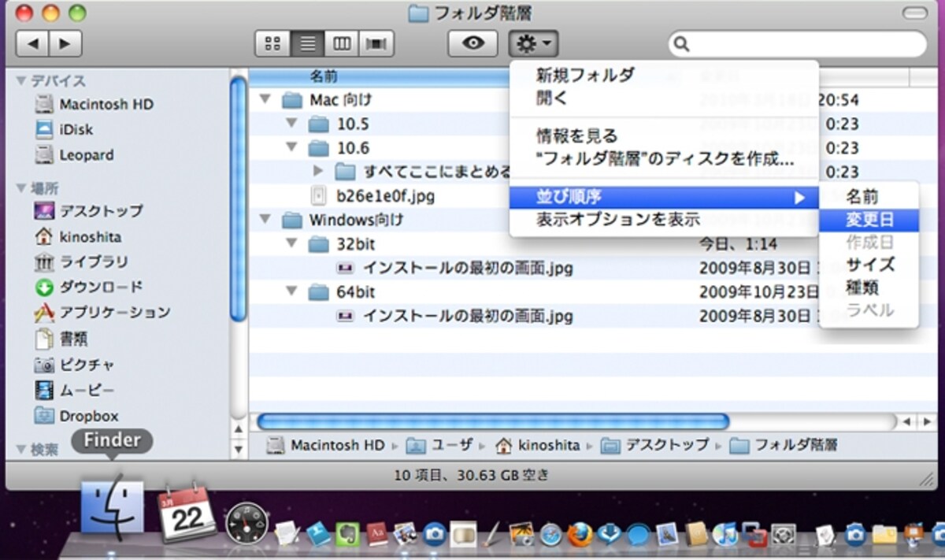
Task: Sort by 変更日 in the submenu
Action: 869,220
